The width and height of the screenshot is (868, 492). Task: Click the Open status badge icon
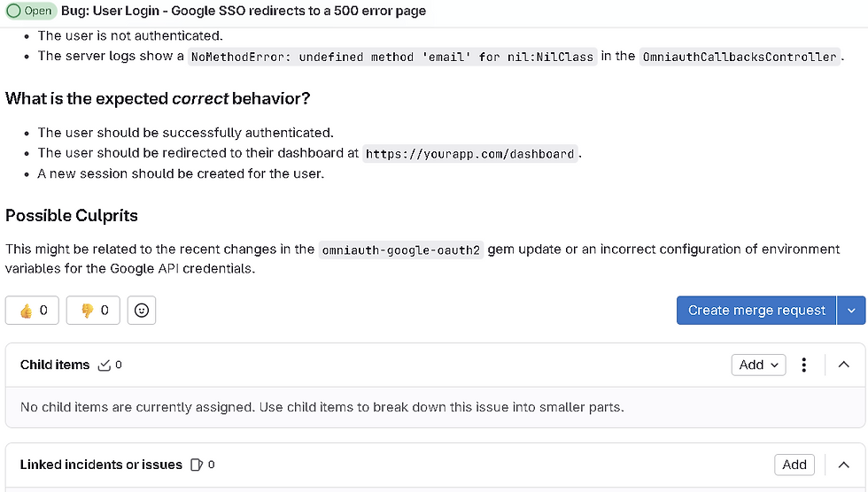click(14, 11)
